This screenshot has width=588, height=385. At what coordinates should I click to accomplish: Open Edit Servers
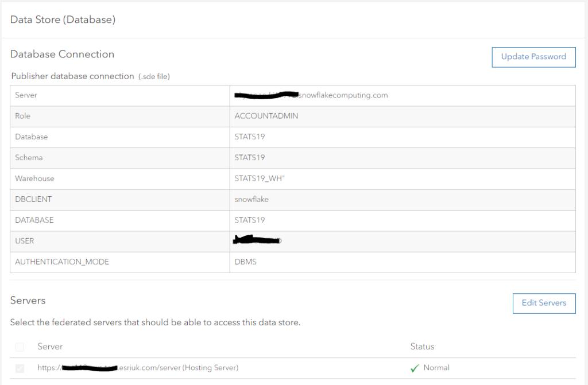click(544, 303)
